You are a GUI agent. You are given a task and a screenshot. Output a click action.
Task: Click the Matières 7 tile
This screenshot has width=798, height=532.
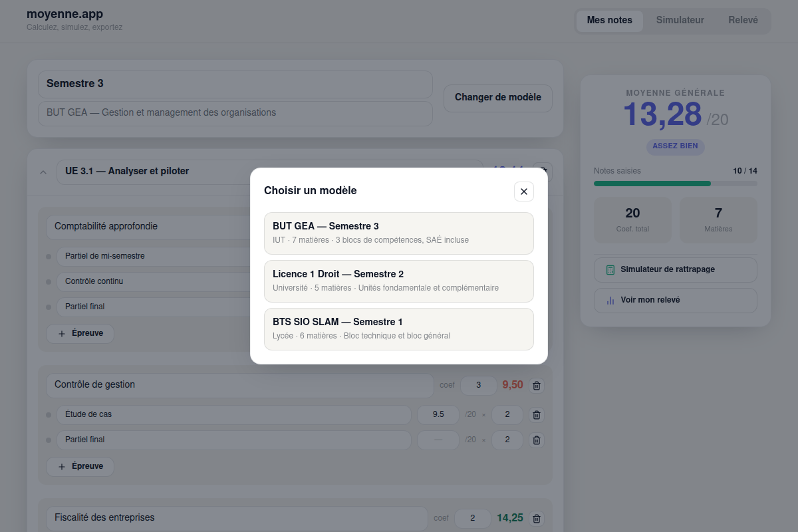pos(718,220)
